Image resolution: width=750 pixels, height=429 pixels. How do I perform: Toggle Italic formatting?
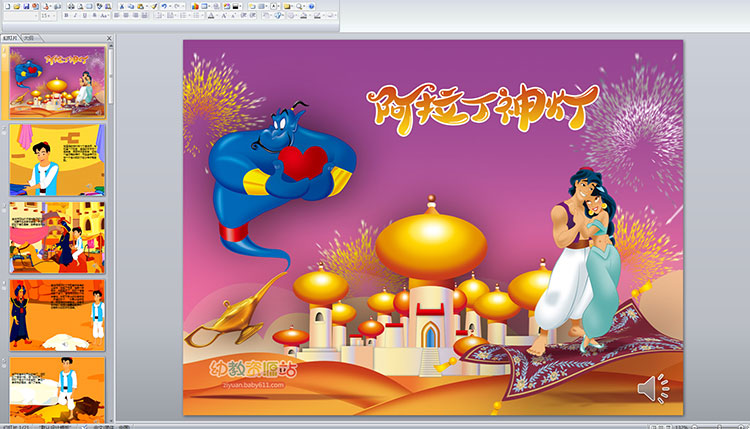[x=75, y=15]
